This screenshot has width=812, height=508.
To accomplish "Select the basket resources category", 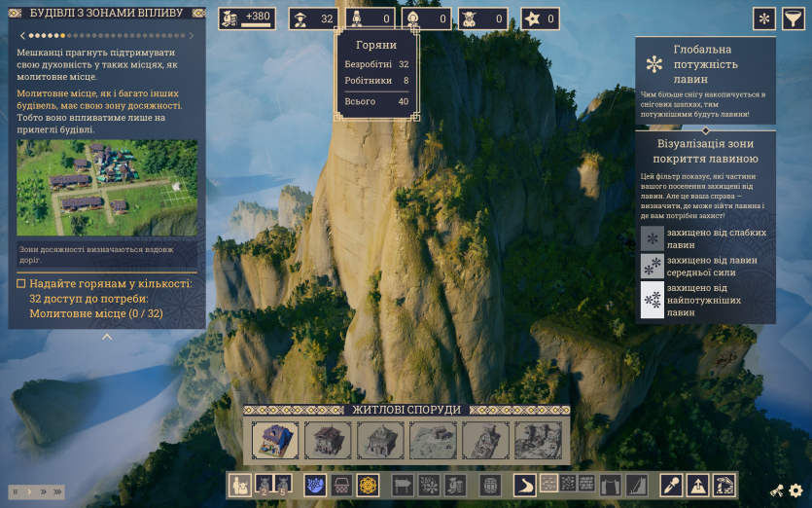I will click(341, 484).
